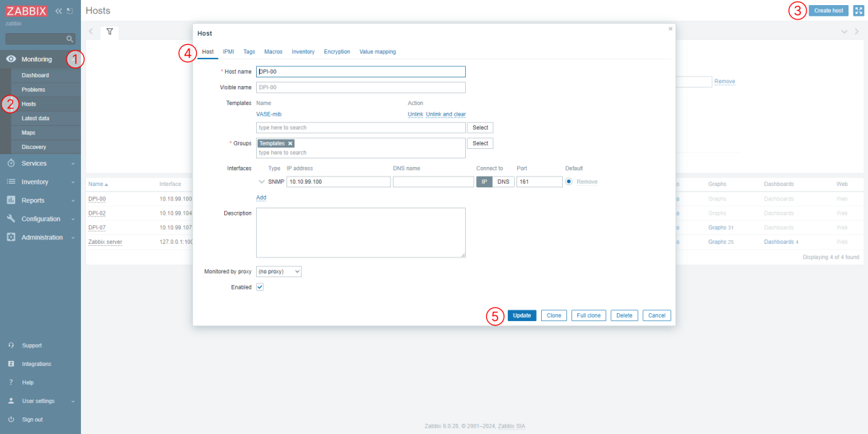Switch Connect to option to DNS

[503, 182]
